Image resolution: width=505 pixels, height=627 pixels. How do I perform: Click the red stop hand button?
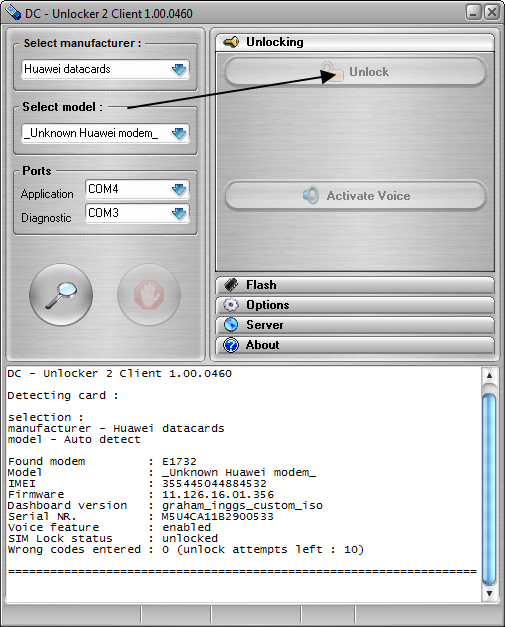pos(149,295)
